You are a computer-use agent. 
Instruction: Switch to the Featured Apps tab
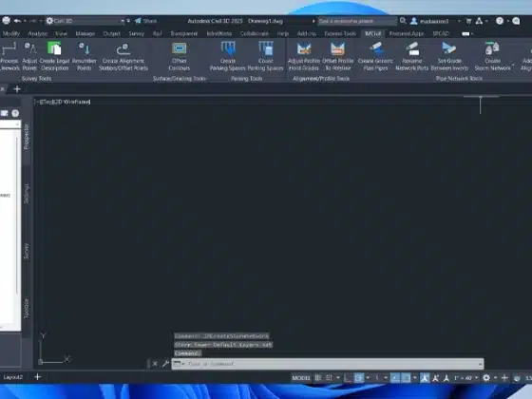tap(407, 33)
